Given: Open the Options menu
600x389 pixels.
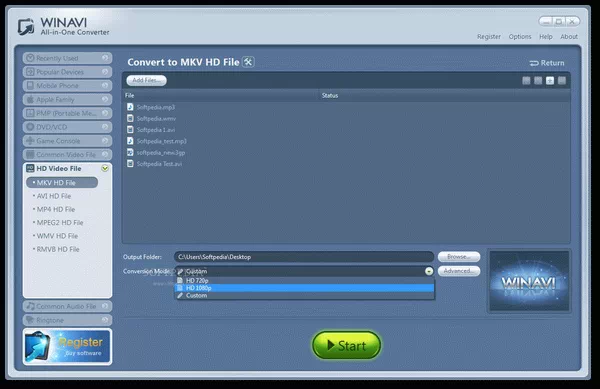Looking at the screenshot, I should (520, 37).
